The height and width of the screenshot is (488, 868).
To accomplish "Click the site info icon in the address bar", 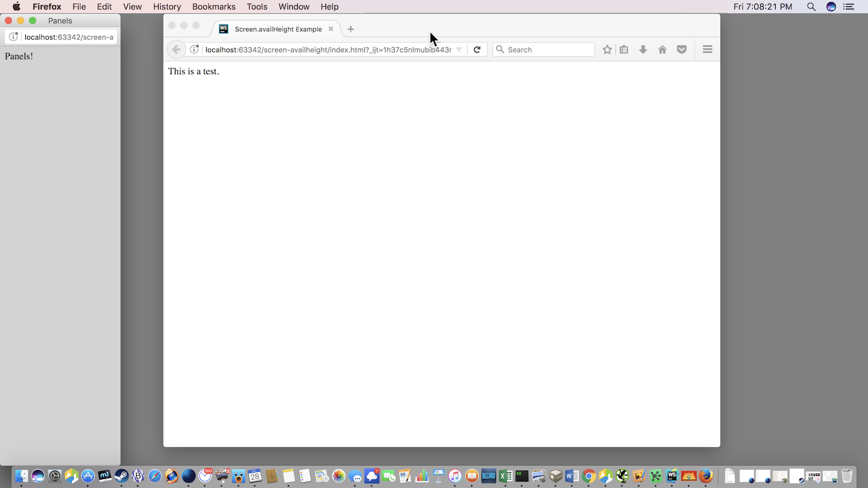I will pyautogui.click(x=194, y=49).
